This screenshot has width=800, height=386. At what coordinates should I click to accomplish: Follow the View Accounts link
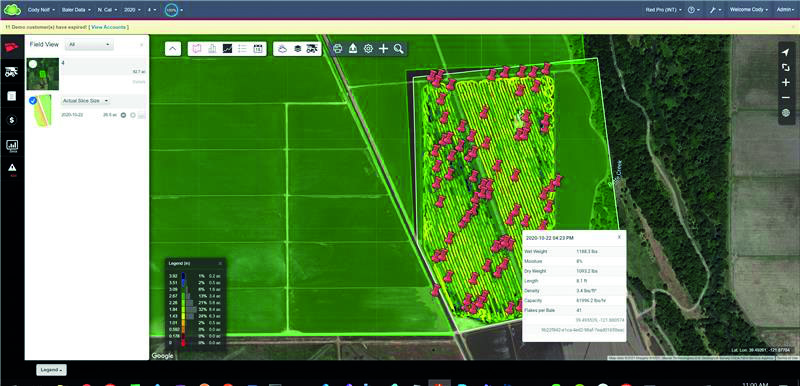[x=108, y=27]
